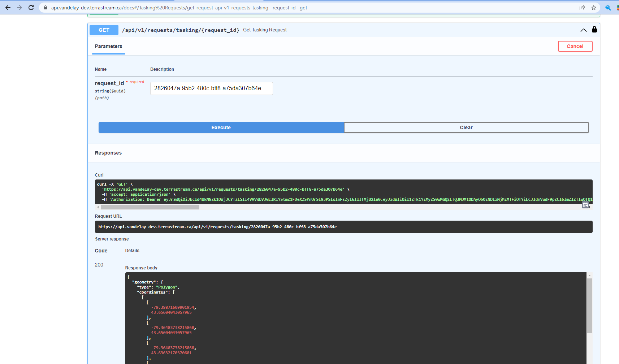Click the authorization lock icon on GET endpoint
The image size is (619, 364).
point(594,30)
